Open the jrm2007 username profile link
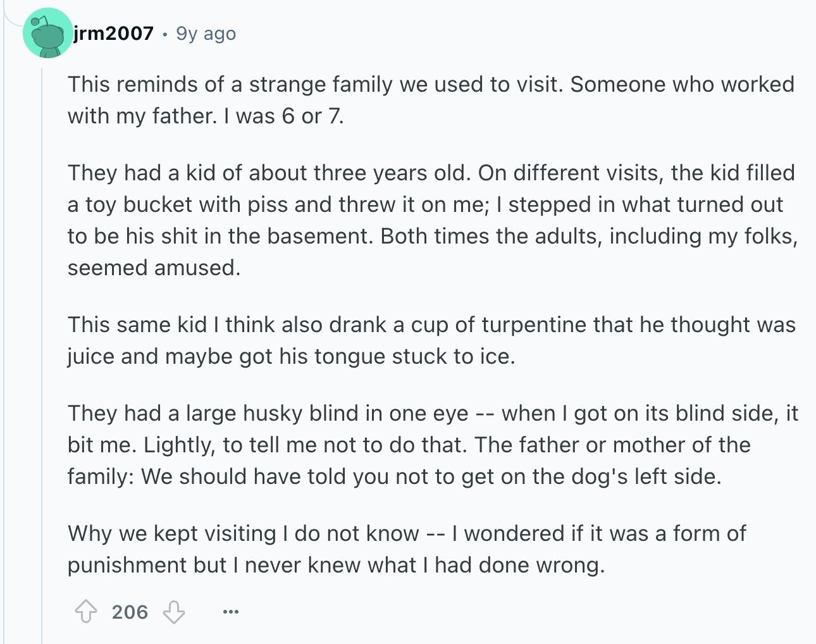This screenshot has width=816, height=644. coord(114,33)
